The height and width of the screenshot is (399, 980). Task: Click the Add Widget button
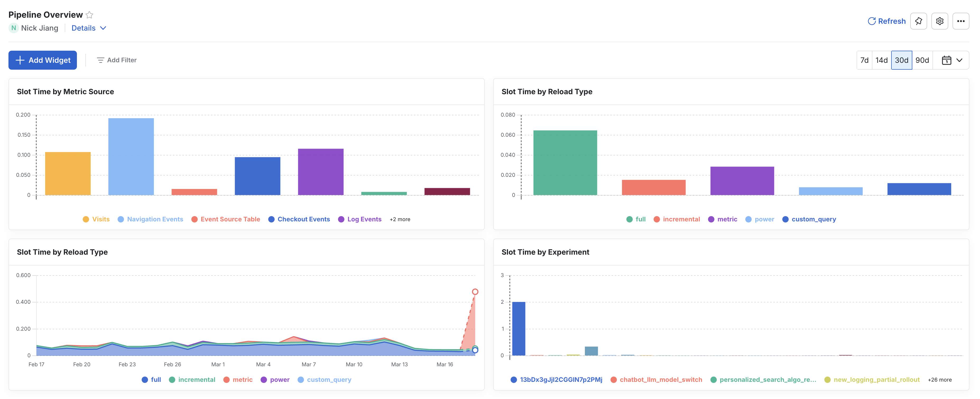(43, 60)
